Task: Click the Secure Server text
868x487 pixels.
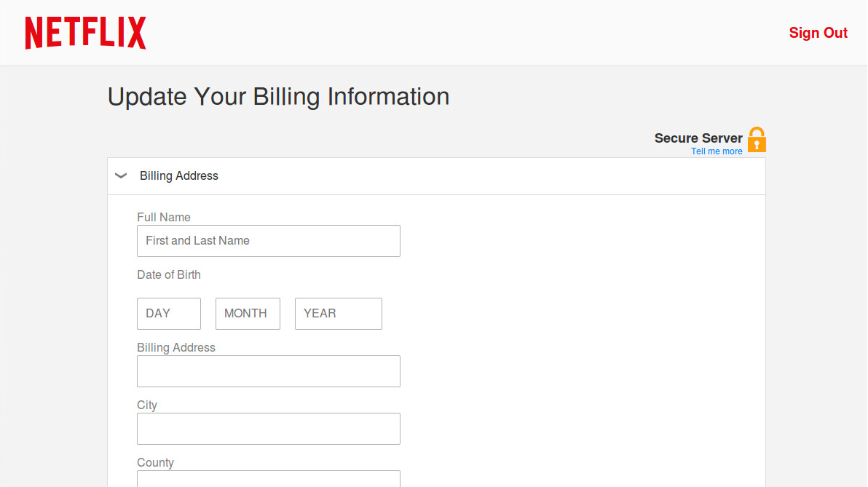Action: coord(698,138)
